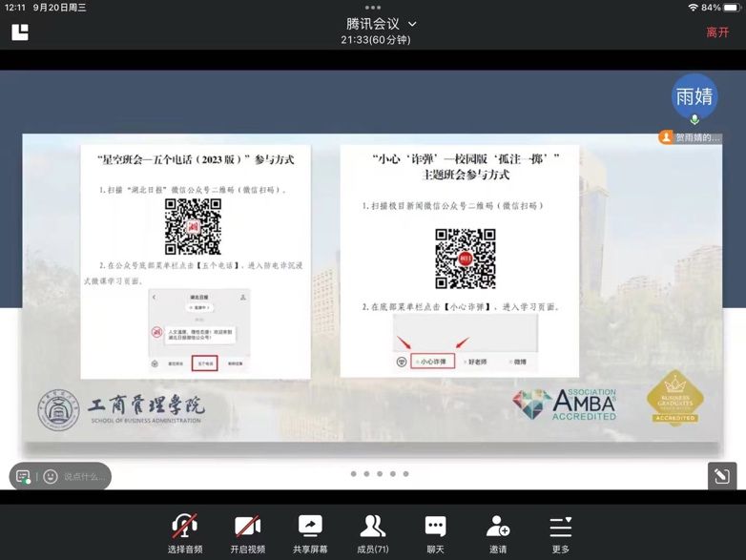Leave the meeting via 离开

[x=717, y=31]
